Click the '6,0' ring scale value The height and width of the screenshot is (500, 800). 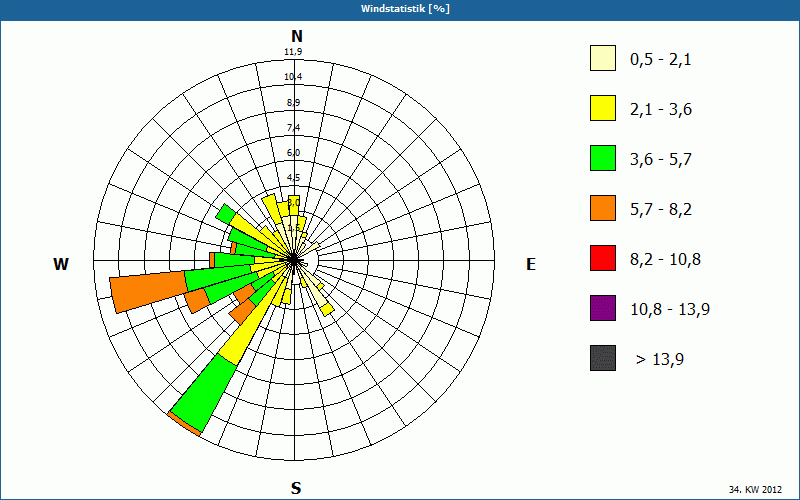[x=293, y=153]
